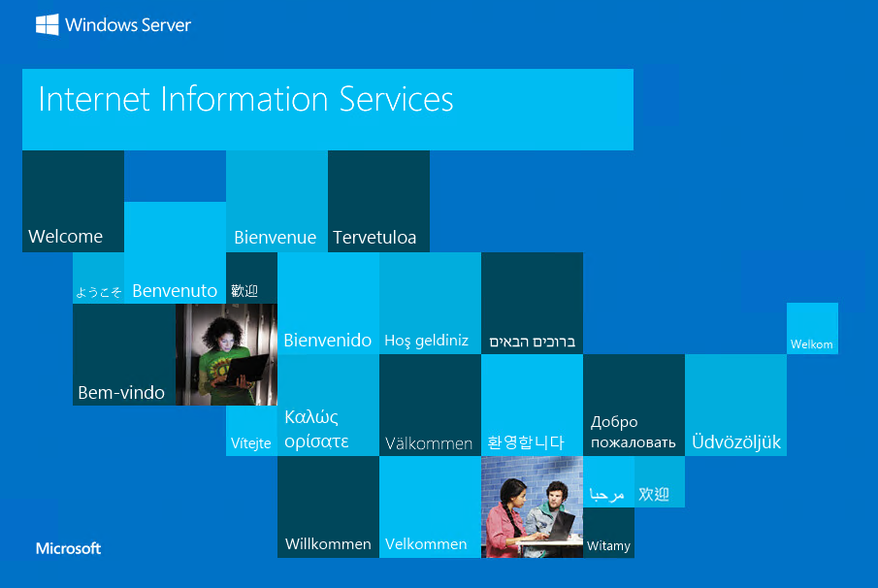Open the Bienvenue tile

coord(276,201)
